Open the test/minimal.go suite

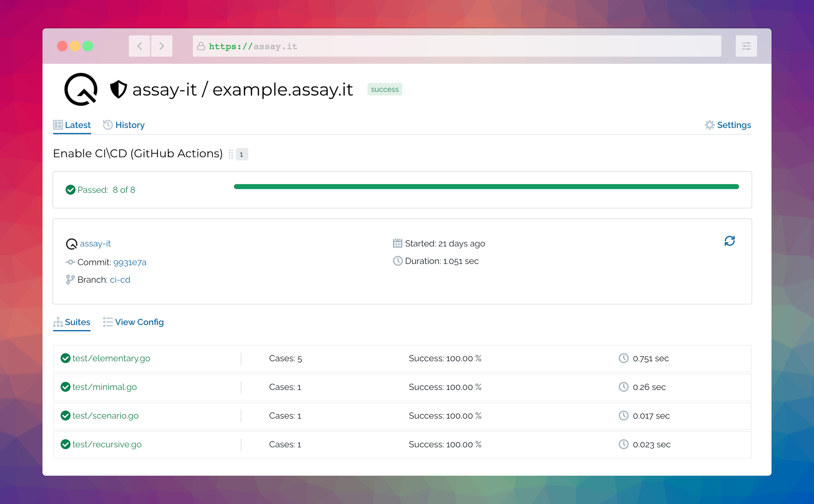(x=104, y=387)
